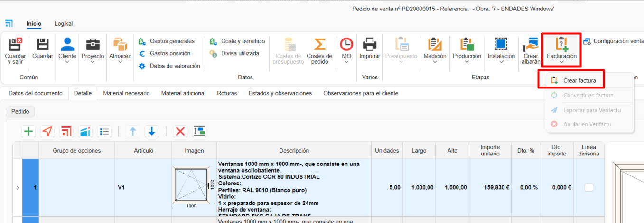
Task: Expand the Almacén dropdown arrow
Action: pyautogui.click(x=120, y=62)
